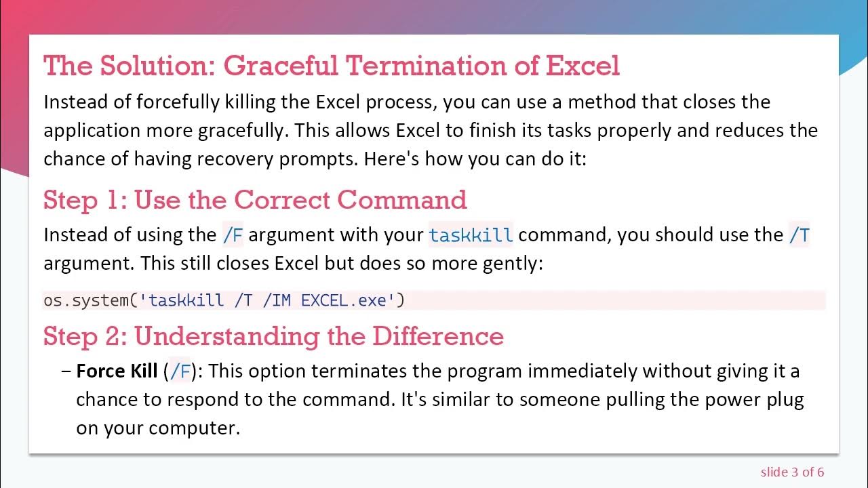The image size is (868, 488).
Task: Click the "slide 3 of 6" counter
Action: coord(792,472)
